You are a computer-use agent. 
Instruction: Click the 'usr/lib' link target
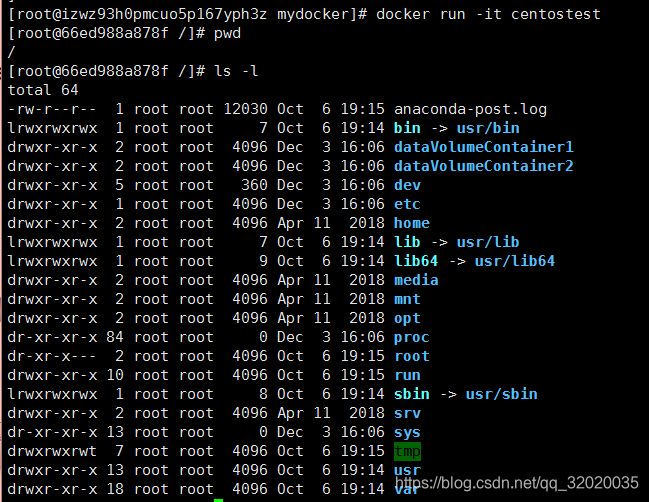(488, 243)
